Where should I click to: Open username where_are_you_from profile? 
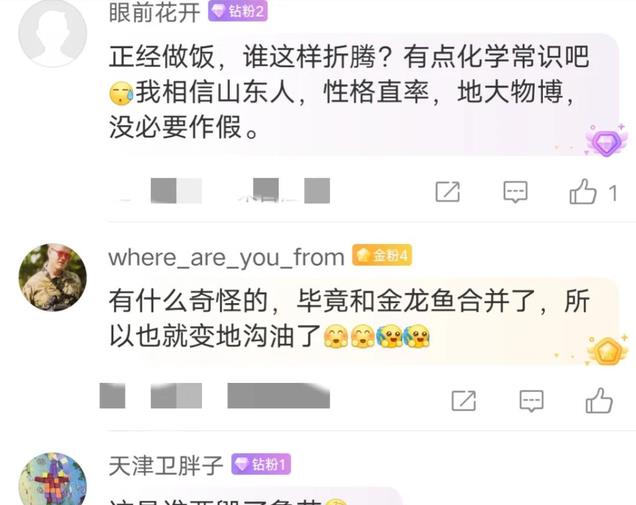[226, 257]
